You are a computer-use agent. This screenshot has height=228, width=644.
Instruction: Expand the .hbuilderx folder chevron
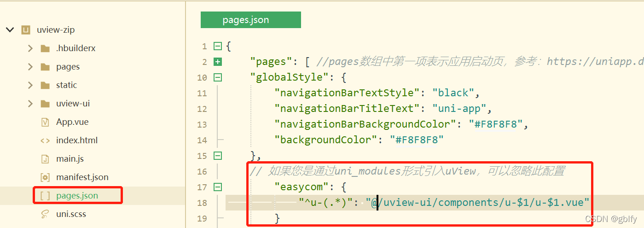click(30, 48)
